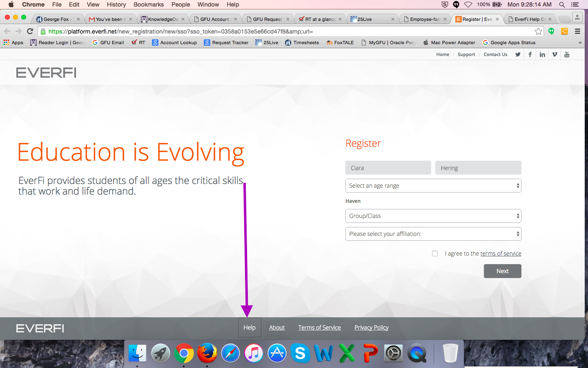The width and height of the screenshot is (588, 368).
Task: Open the About link in the footer
Action: pyautogui.click(x=277, y=328)
